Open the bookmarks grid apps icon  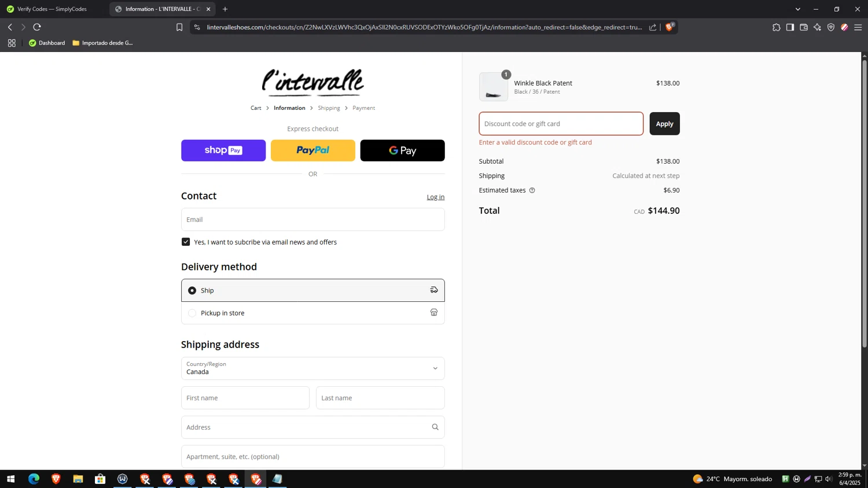[12, 43]
